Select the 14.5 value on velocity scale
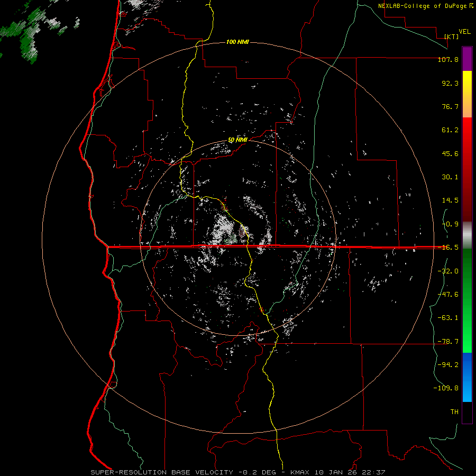Viewport: 476px width, 476px height. (450, 200)
